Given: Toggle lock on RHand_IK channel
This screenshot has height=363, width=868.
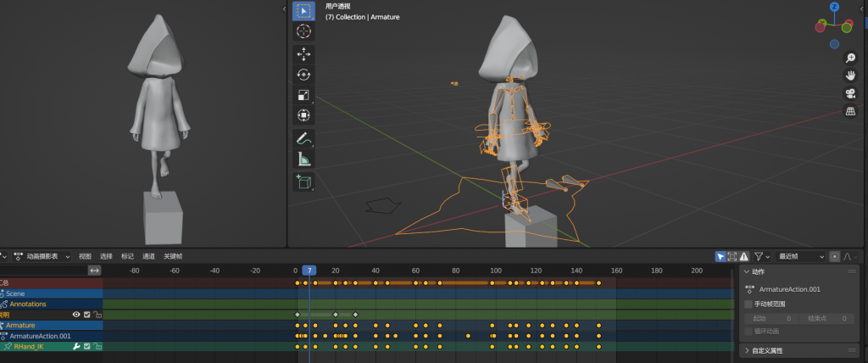Looking at the screenshot, I should click(x=97, y=346).
